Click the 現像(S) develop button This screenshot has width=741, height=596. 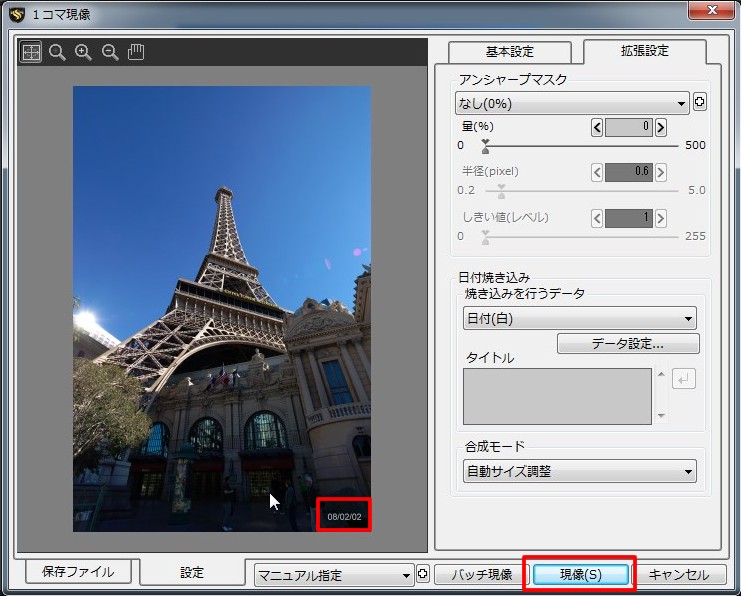point(581,574)
